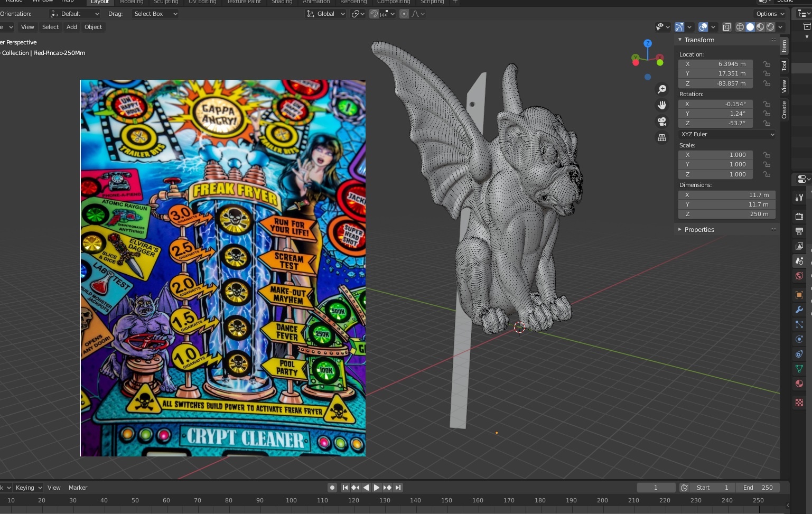Expand the Properties panel section

(699, 230)
